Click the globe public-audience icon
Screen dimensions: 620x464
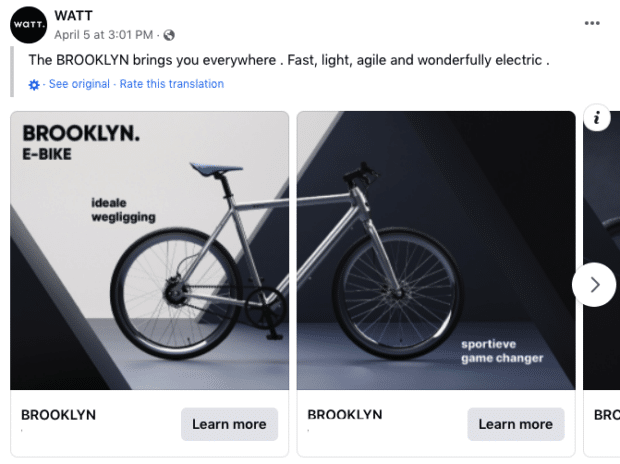tap(168, 34)
